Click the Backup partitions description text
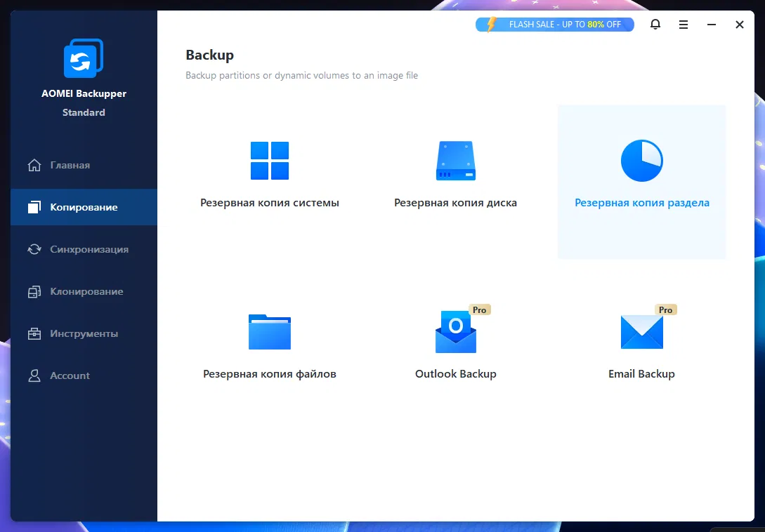This screenshot has width=765, height=532. [x=301, y=76]
